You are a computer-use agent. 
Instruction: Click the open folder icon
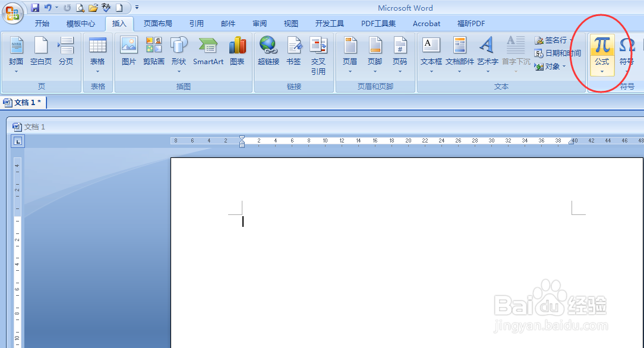(x=93, y=8)
